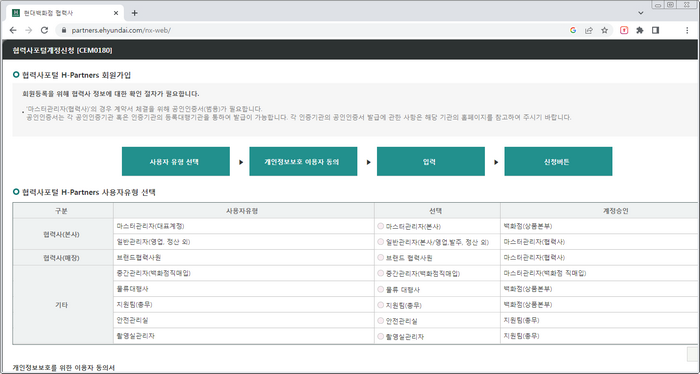Open a new browser tab
Screen dimensions: 700x374
pyautogui.click(x=134, y=13)
